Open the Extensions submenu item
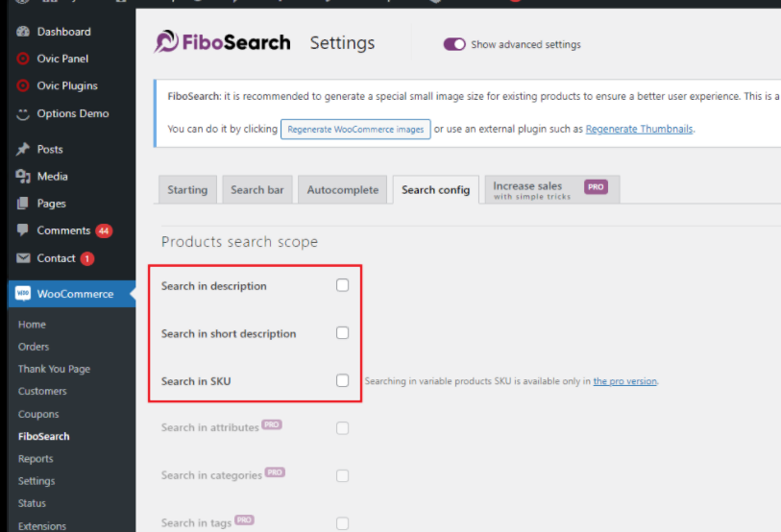This screenshot has height=532, width=781. point(42,525)
